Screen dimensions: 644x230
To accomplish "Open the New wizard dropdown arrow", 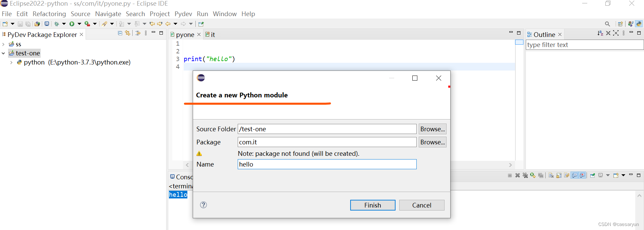I will pos(12,24).
